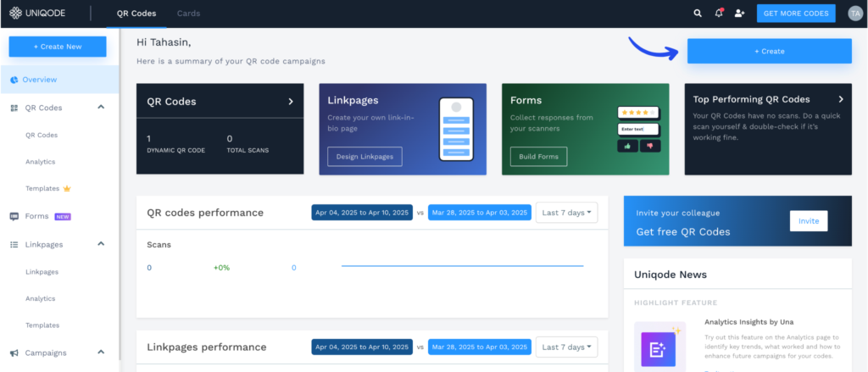Click the Overview pie chart icon
868x372 pixels.
(x=14, y=80)
